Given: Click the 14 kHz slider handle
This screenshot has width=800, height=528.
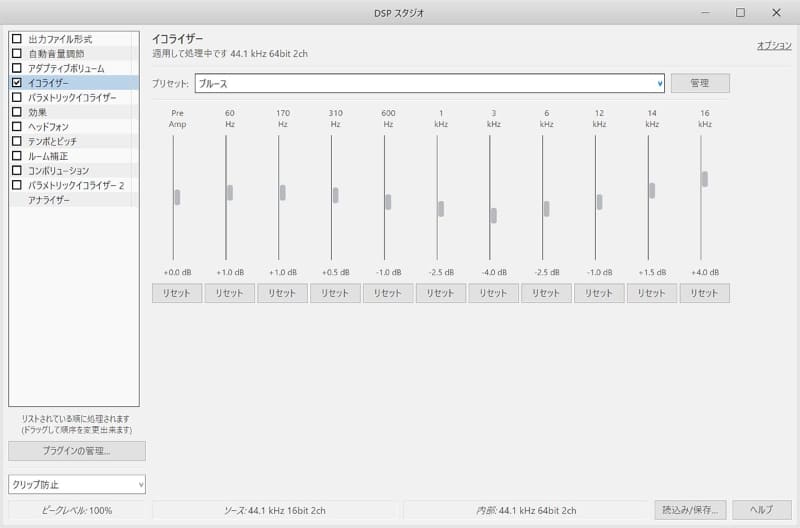Looking at the screenshot, I should [x=652, y=190].
